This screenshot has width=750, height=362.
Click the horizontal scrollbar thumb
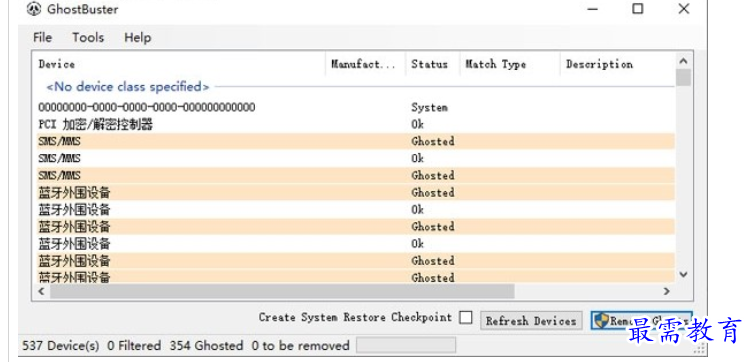282,291
